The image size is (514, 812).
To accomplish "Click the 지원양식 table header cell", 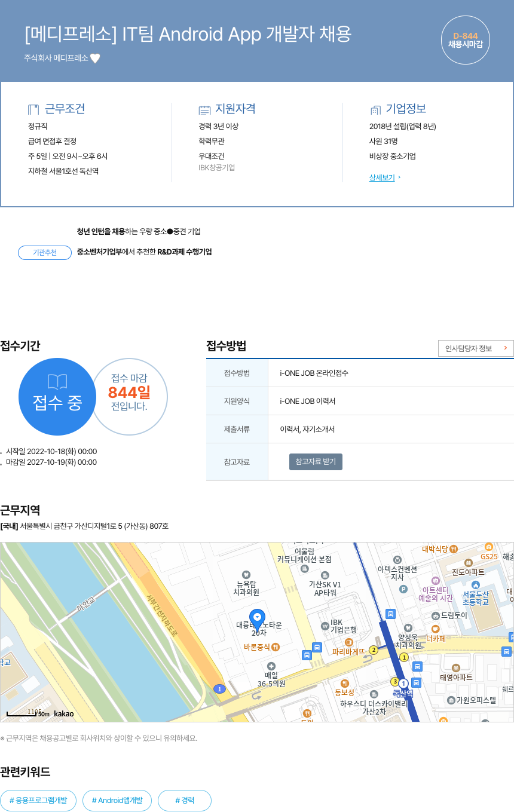I will pos(237,401).
